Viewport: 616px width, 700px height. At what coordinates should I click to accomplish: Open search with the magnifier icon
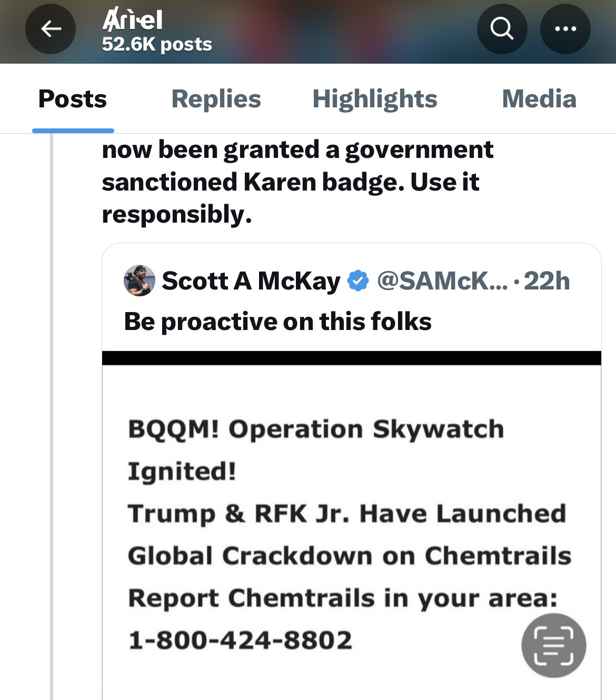coord(502,28)
